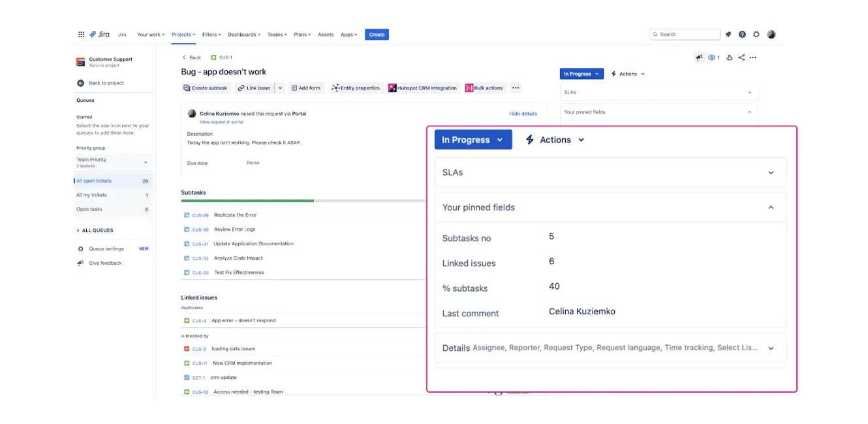Open the In Progress status dropdown
Screen dimensions: 868x424
(x=473, y=139)
